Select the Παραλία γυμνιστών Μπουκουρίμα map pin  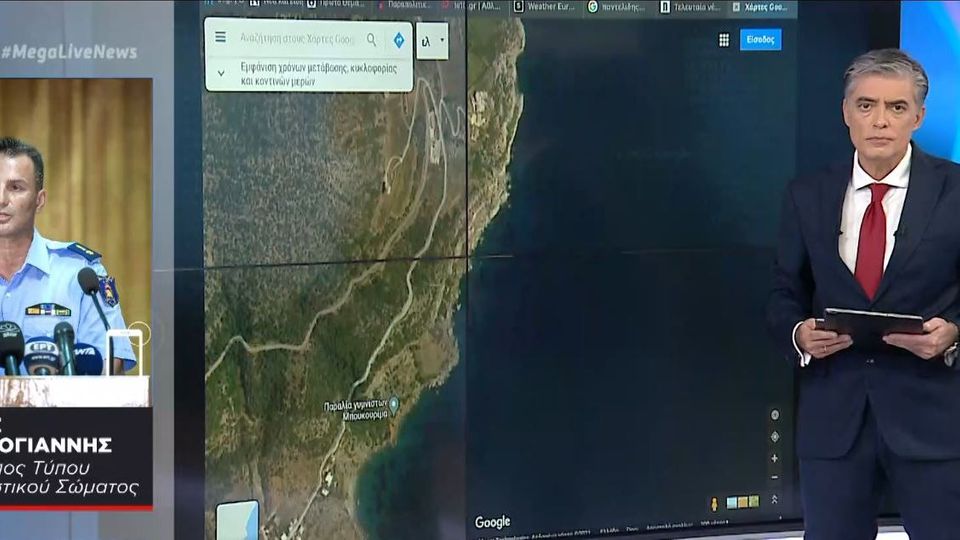coord(394,404)
